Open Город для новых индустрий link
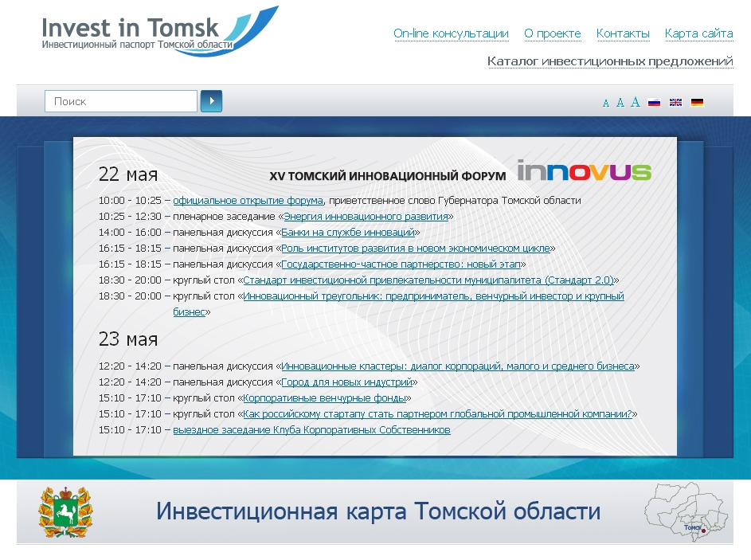This screenshot has height=560, width=751. (346, 382)
